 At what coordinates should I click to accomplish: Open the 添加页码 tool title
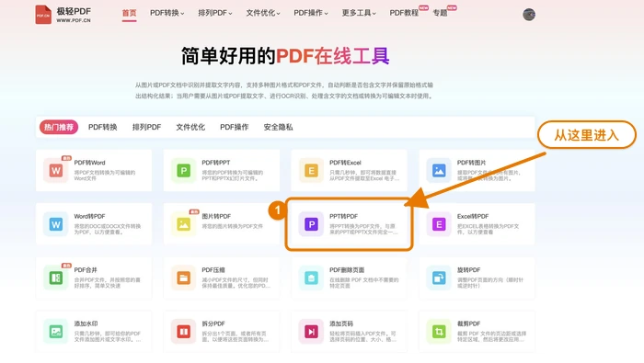point(341,323)
